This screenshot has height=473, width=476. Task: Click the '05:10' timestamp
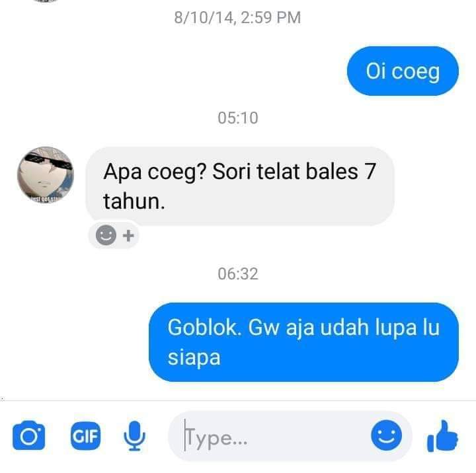[238, 118]
